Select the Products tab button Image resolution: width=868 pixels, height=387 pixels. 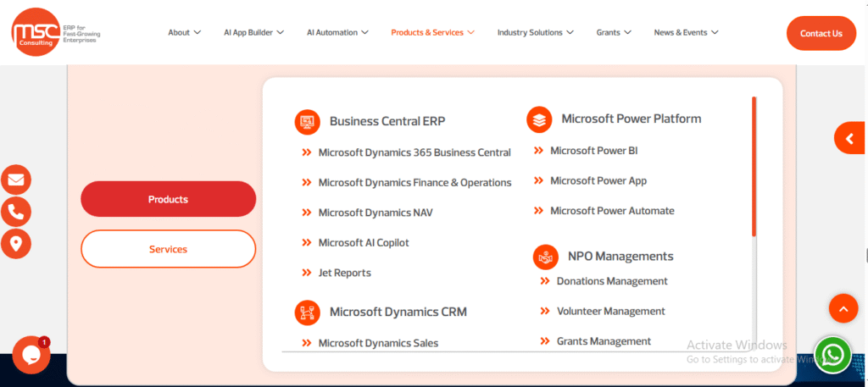point(168,199)
